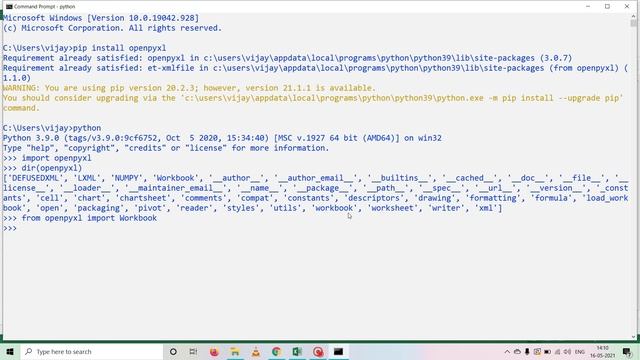Click 'NUMPY' in the dir output
Viewport: 640px width, 360px height.
tap(127, 178)
